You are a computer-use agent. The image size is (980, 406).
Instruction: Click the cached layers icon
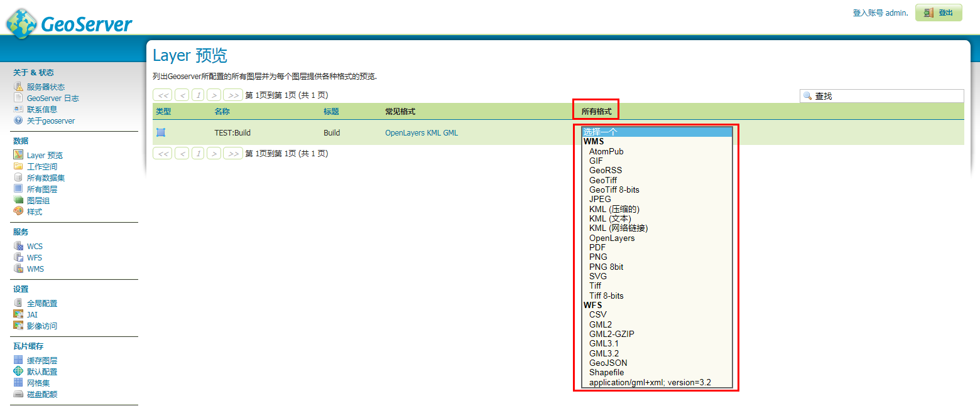coord(18,360)
